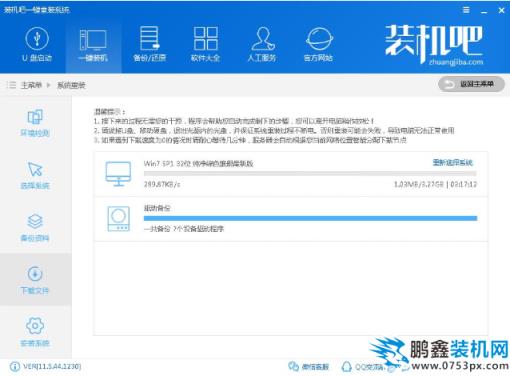Click the 一共备份 7个设备驱动程序 text
The image size is (510, 376).
click(x=184, y=229)
